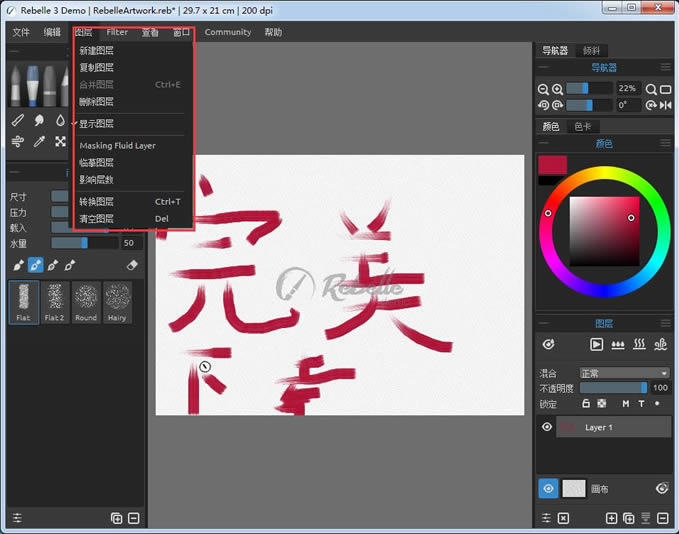Select the Hairy brush preset

117,302
